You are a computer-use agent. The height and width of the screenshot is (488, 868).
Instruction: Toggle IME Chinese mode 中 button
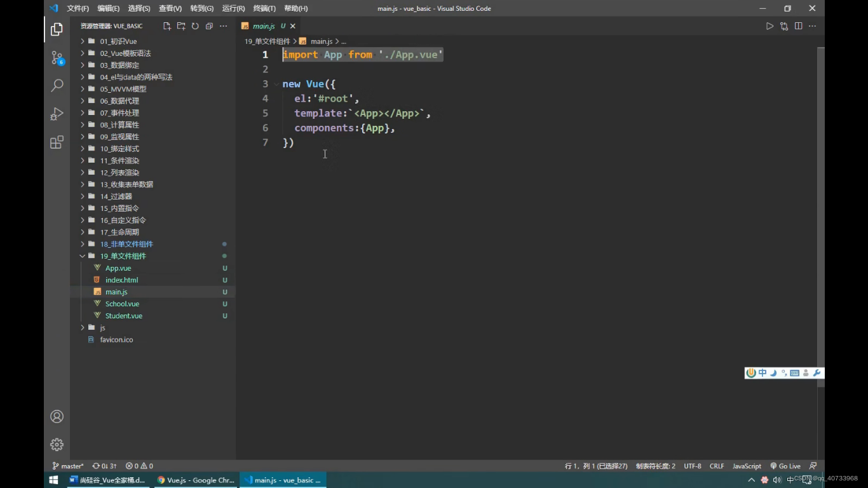pyautogui.click(x=763, y=373)
